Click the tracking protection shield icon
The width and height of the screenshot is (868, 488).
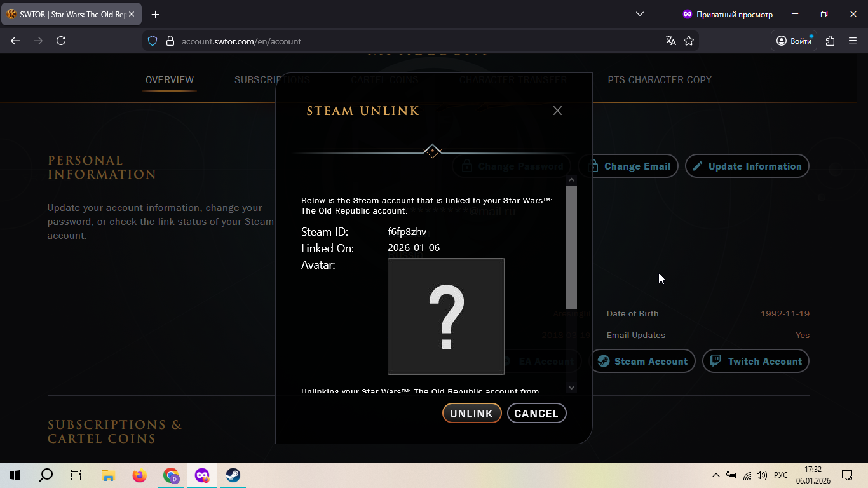pos(153,41)
